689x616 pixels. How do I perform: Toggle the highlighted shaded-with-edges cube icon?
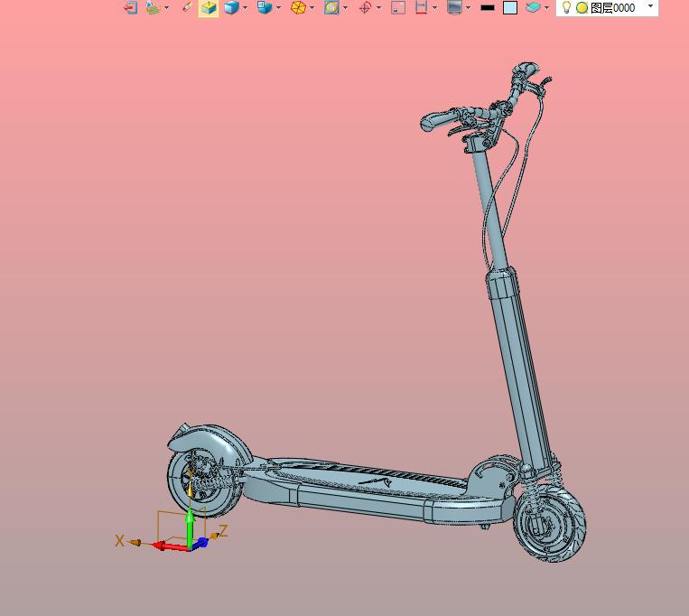[209, 7]
